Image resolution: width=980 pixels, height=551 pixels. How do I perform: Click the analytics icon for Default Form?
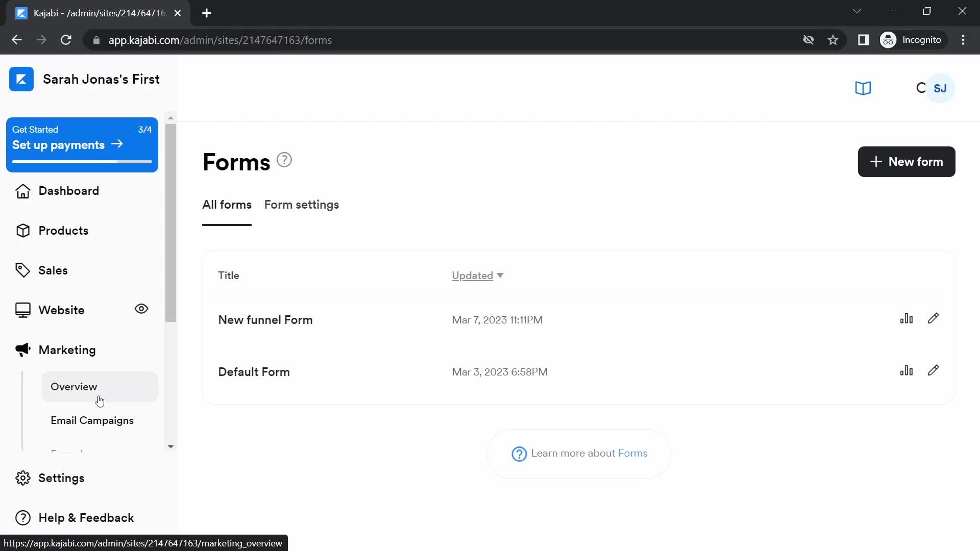pos(906,371)
